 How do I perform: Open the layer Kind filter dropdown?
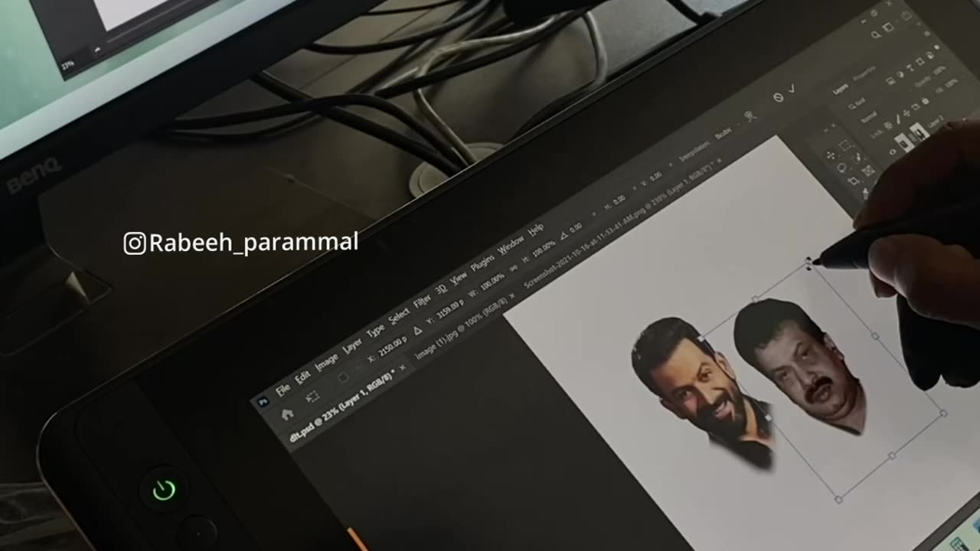(x=857, y=103)
